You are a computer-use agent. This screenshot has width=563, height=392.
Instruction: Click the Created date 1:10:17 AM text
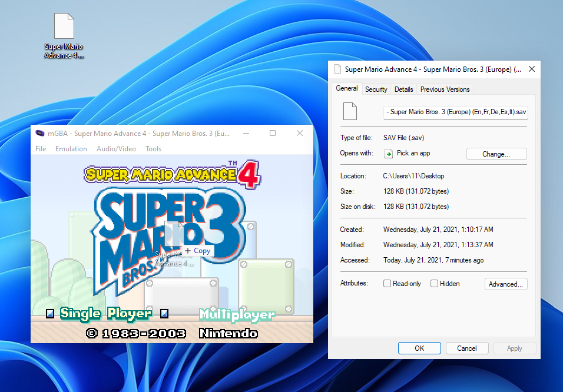coord(438,230)
